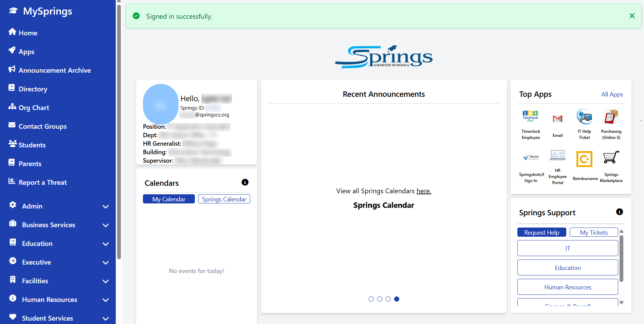Screen dimensions: 644x324
Task: Switch to the Springs Calendar tab
Action: coord(224,199)
